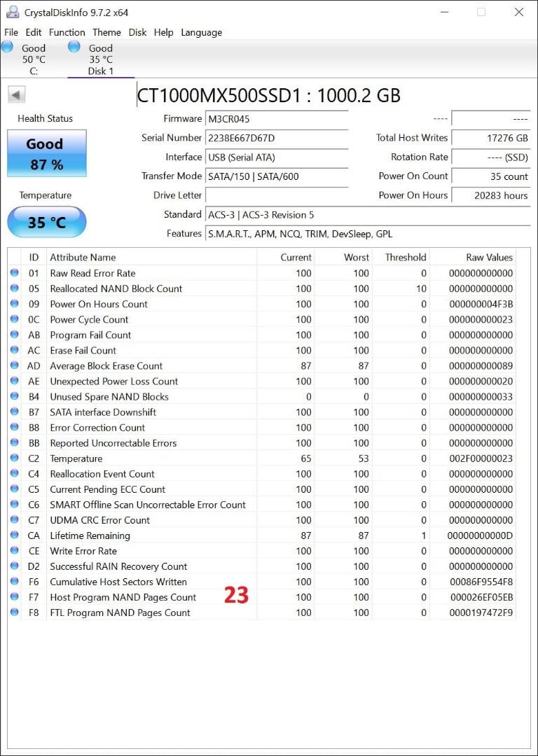Switch to the C: drive tab
The image size is (538, 756).
[34, 59]
